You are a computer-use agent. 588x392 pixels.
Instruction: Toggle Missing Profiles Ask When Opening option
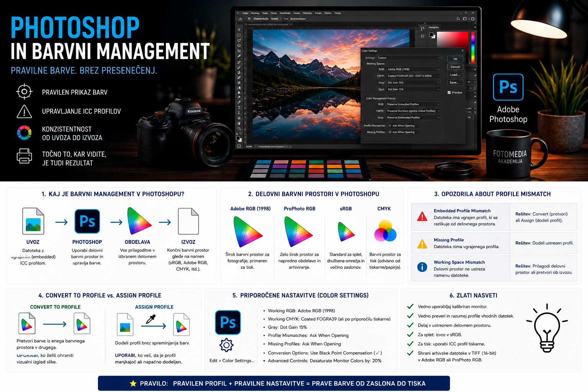(403, 132)
